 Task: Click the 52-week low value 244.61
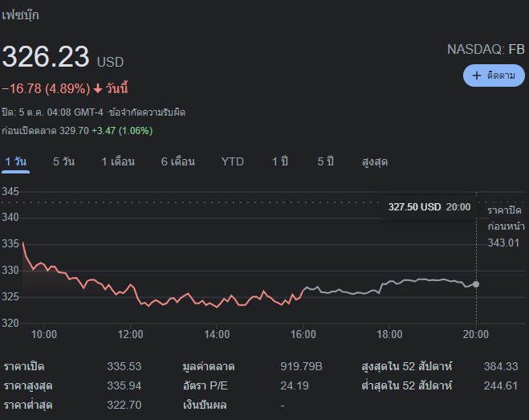[x=501, y=385]
